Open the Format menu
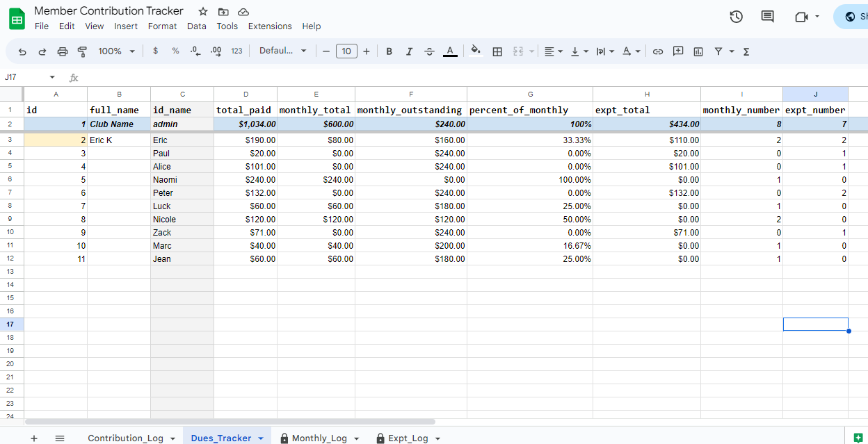The height and width of the screenshot is (444, 868). click(162, 26)
